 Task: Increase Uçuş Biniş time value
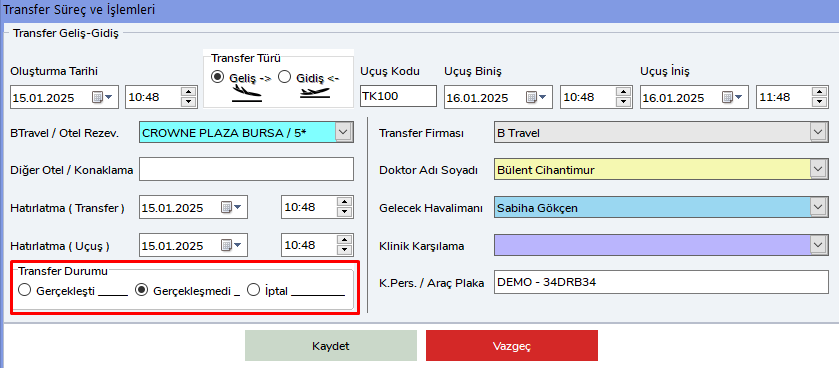(x=623, y=92)
